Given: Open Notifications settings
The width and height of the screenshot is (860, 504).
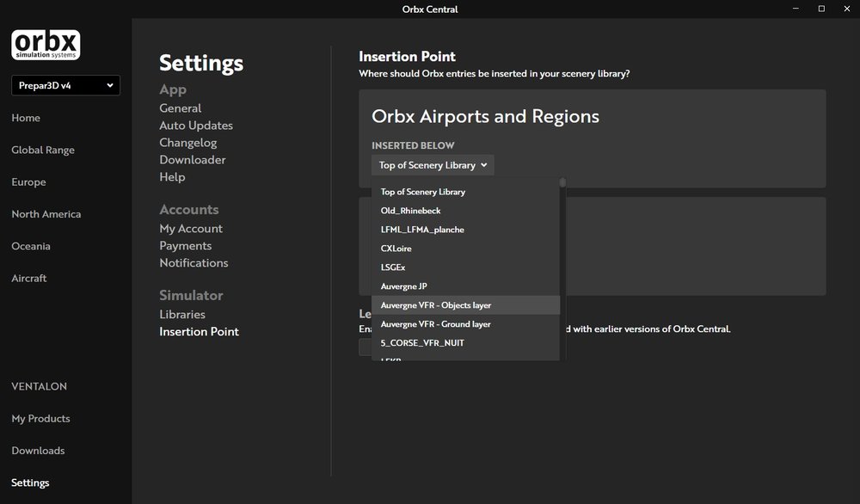Looking at the screenshot, I should [x=193, y=262].
